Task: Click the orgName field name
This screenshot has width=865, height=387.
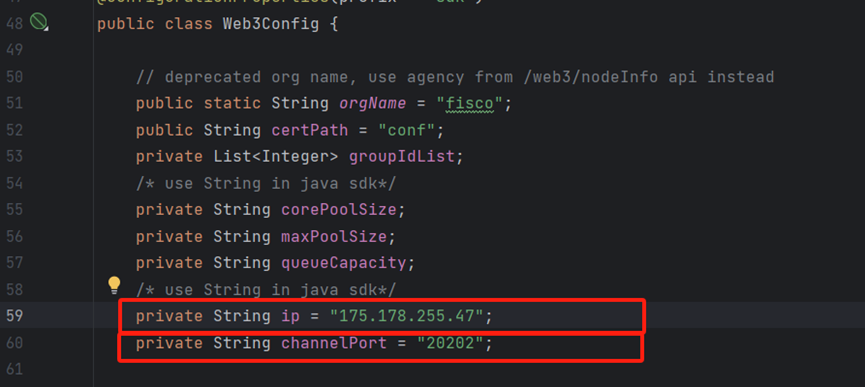Action: (x=372, y=104)
